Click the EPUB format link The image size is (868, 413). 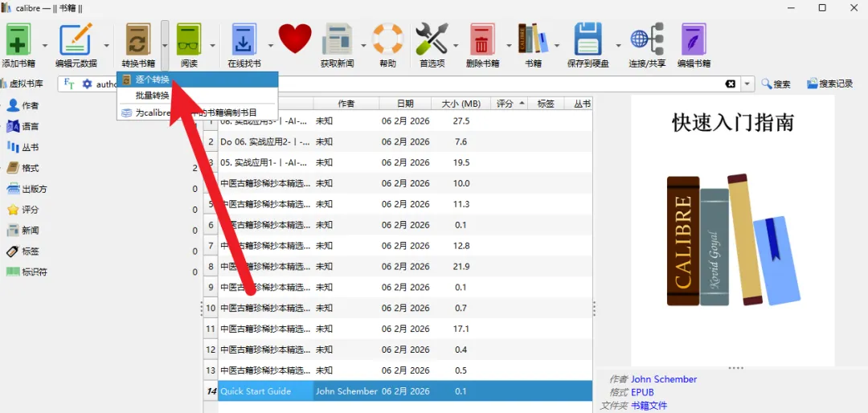click(x=642, y=393)
